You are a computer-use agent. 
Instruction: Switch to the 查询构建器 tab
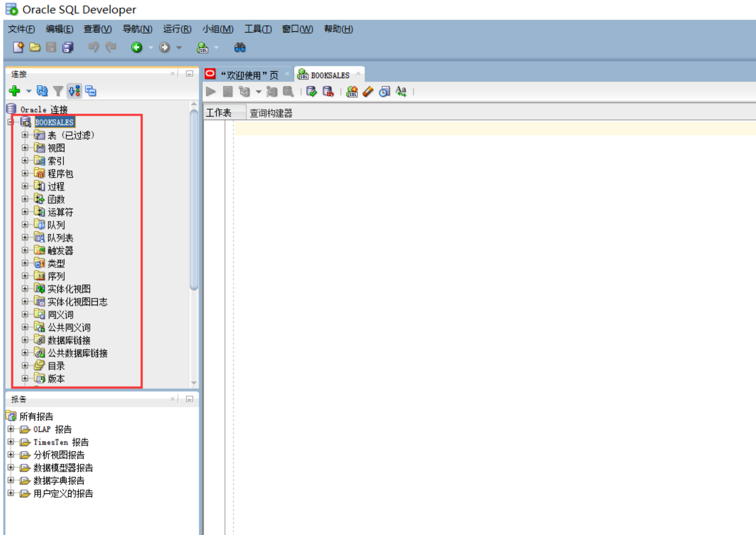(271, 113)
